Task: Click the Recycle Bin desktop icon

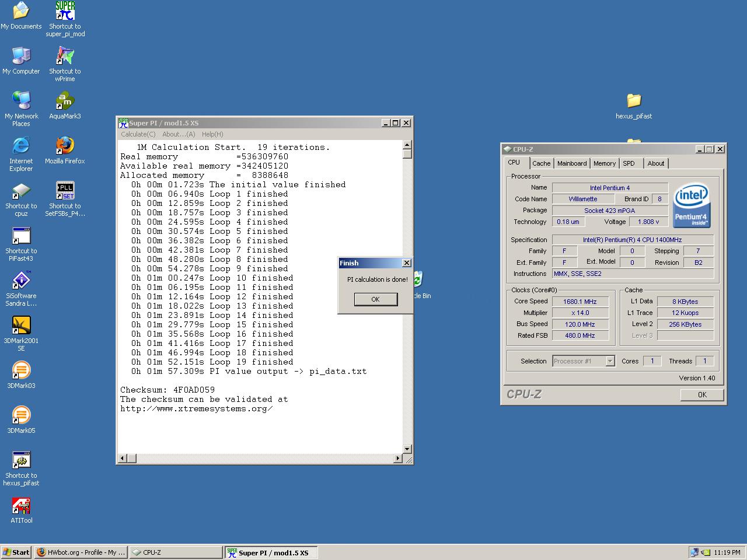Action: (x=418, y=280)
